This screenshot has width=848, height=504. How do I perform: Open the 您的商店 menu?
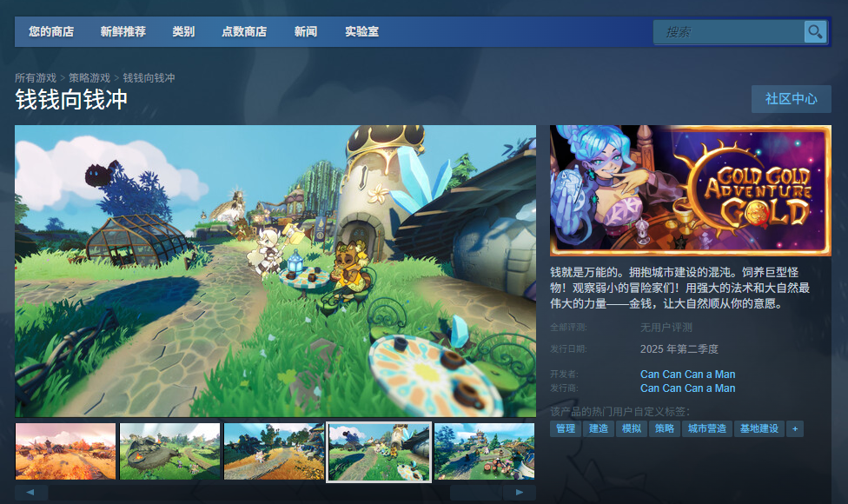pos(51,32)
